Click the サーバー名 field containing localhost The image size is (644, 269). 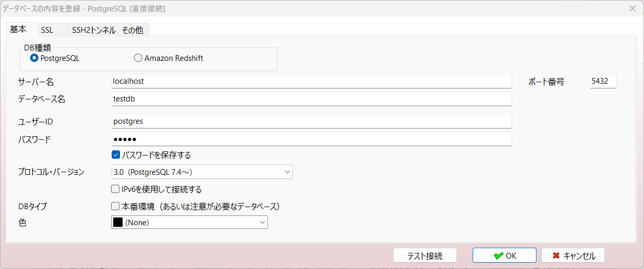tap(312, 81)
